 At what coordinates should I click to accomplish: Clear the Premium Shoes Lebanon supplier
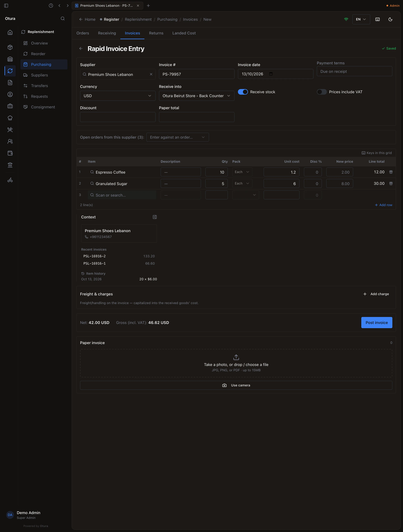tap(151, 74)
